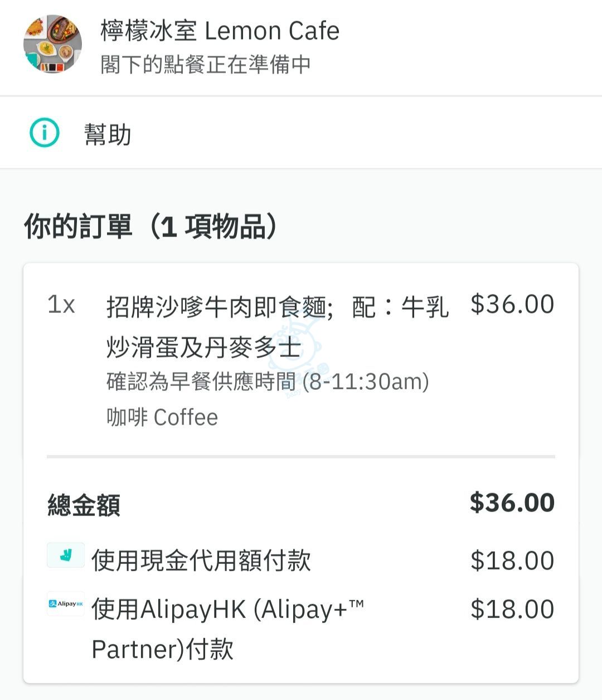The image size is (602, 700).
Task: Tap the order status text 閣下的點餐正在準備中
Action: [206, 65]
